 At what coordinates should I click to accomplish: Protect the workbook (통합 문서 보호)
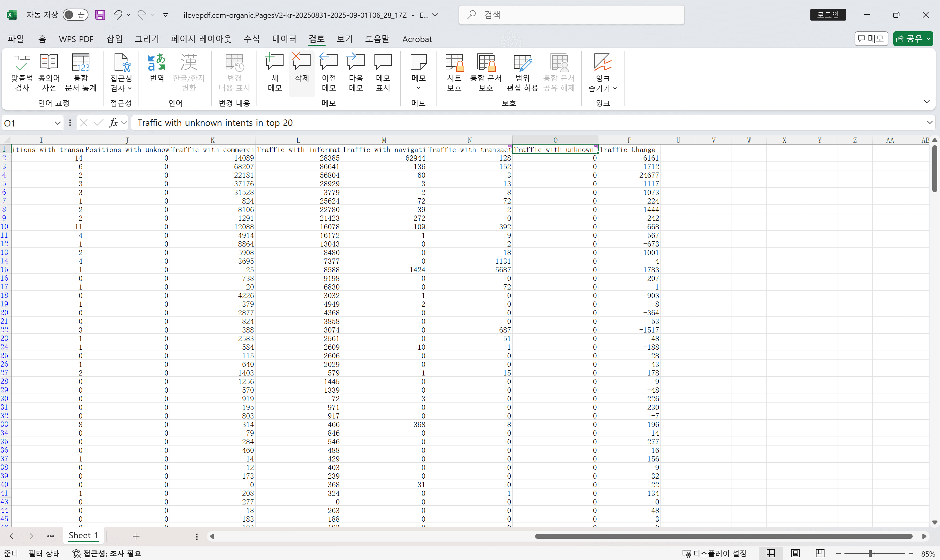(486, 72)
